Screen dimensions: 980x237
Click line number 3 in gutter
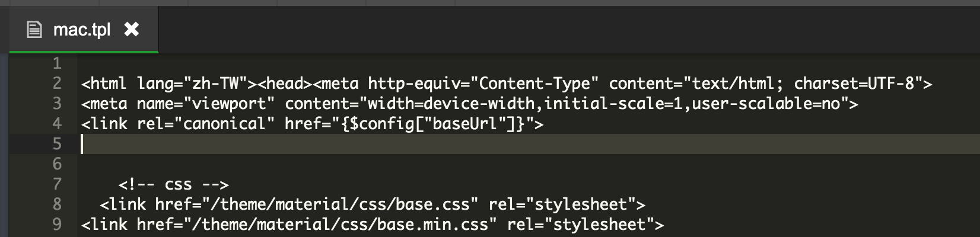tap(57, 104)
